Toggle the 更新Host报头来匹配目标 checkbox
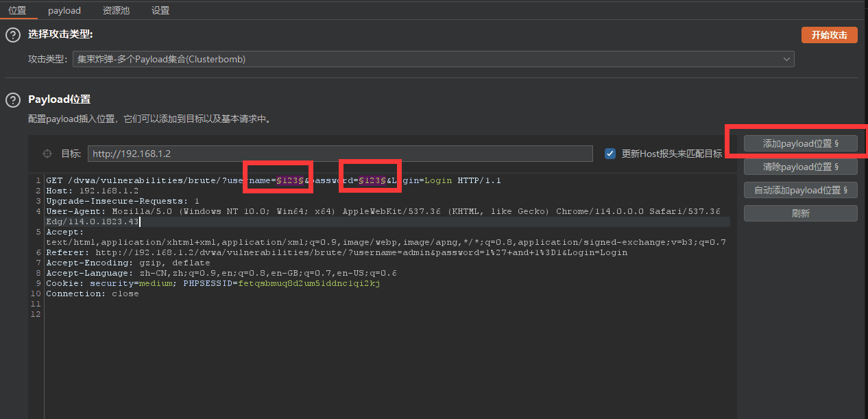Image resolution: width=868 pixels, height=419 pixels. (x=610, y=154)
